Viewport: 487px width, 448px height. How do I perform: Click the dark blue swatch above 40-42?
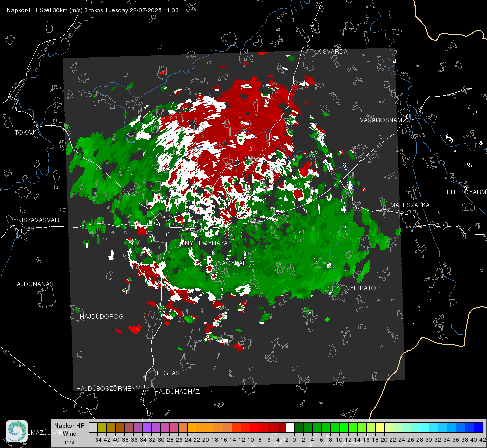pyautogui.click(x=479, y=427)
